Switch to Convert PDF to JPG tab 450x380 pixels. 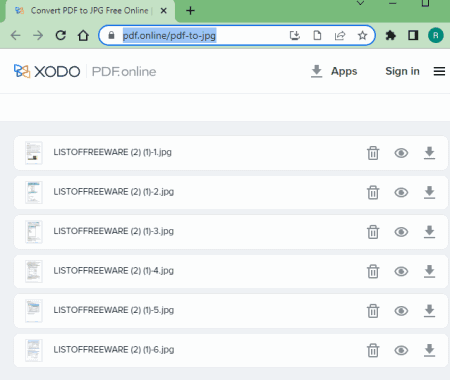coord(89,11)
